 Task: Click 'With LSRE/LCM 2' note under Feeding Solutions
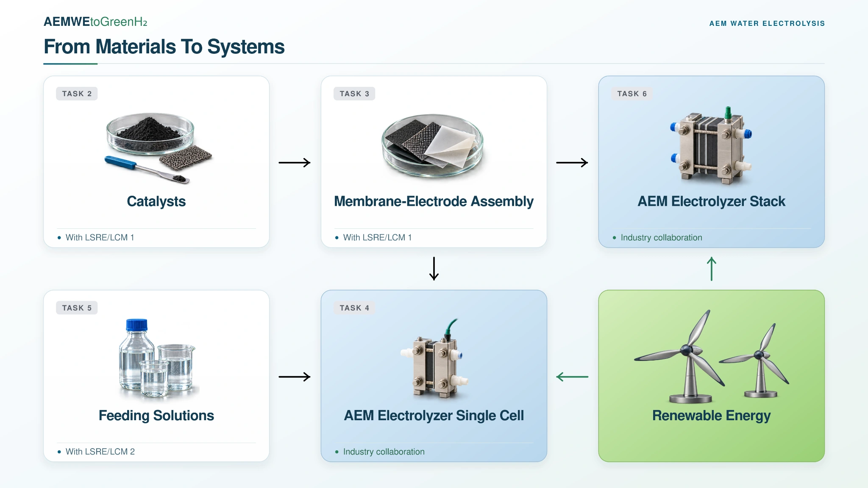100,452
